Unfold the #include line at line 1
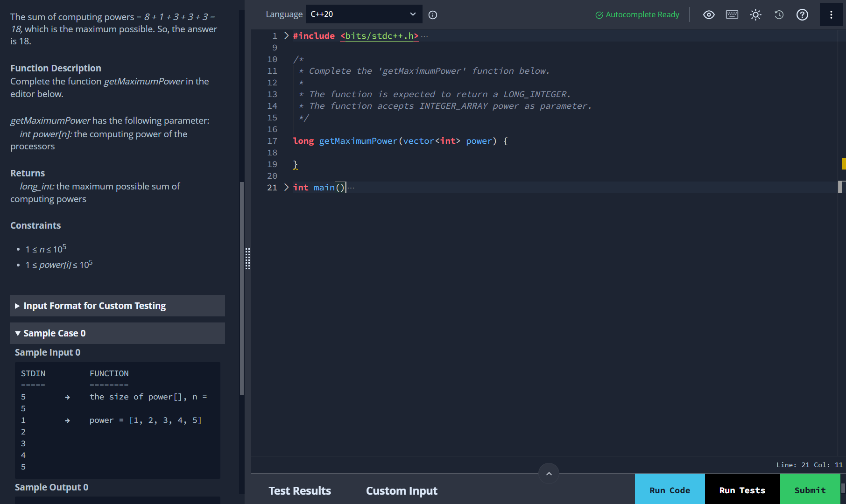This screenshot has height=504, width=846. point(286,36)
